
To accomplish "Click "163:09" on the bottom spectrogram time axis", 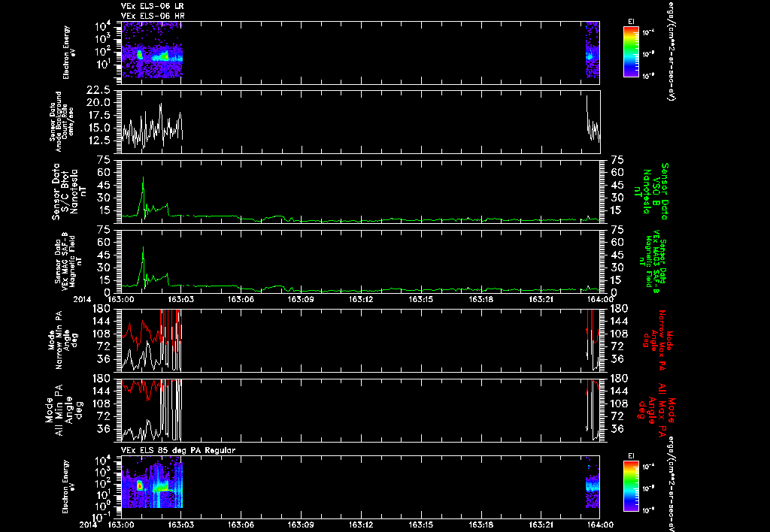I will coord(301,524).
